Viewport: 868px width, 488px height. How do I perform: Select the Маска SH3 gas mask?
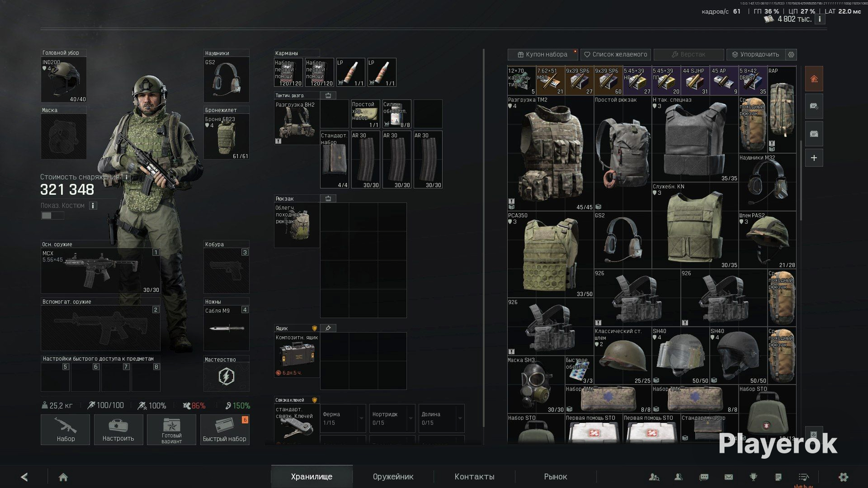click(536, 385)
